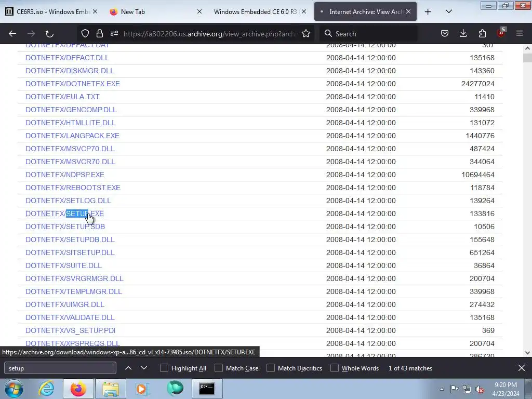Open DOTNETFX/UIMGR.DLL link

click(65, 304)
